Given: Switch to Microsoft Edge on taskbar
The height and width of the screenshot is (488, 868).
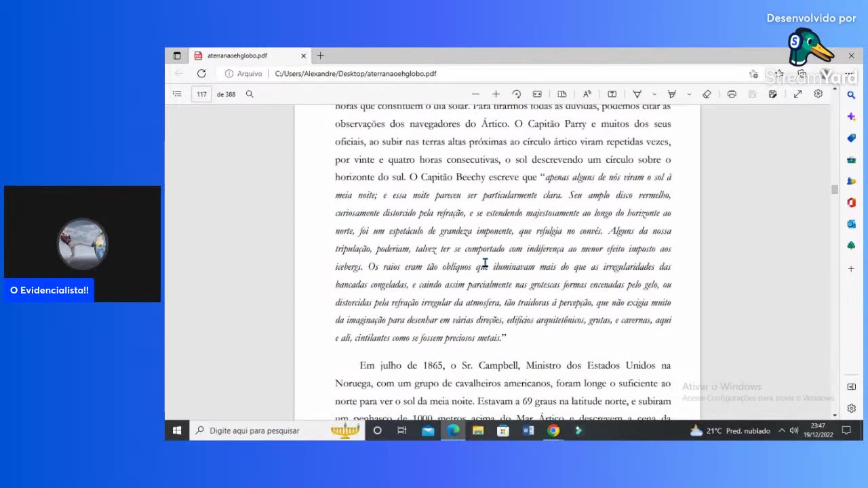Looking at the screenshot, I should 453,430.
